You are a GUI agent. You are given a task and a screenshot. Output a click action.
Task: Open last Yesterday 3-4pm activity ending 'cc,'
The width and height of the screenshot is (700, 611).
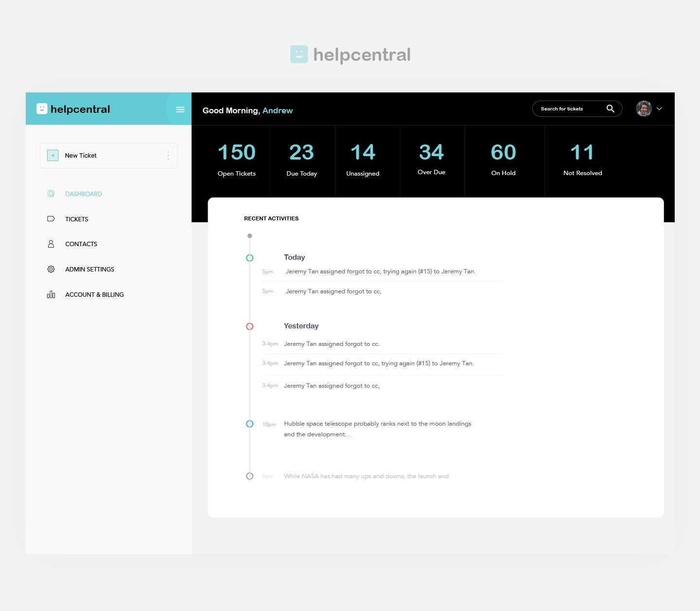point(332,386)
